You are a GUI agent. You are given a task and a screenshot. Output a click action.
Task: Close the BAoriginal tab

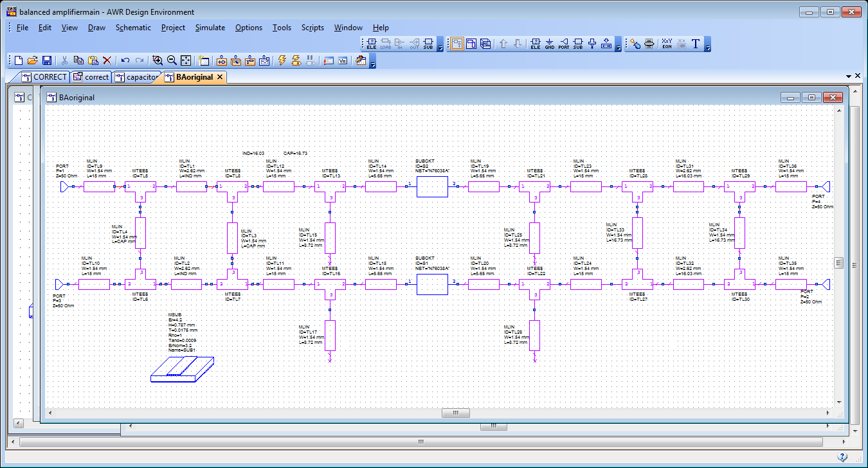219,77
